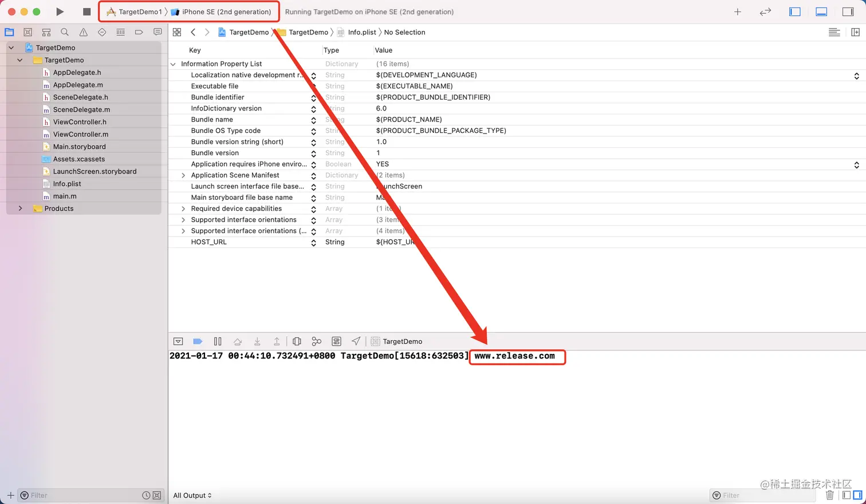Click the Info.plist jump bar segment
Image resolution: width=866 pixels, height=504 pixels.
click(x=357, y=32)
